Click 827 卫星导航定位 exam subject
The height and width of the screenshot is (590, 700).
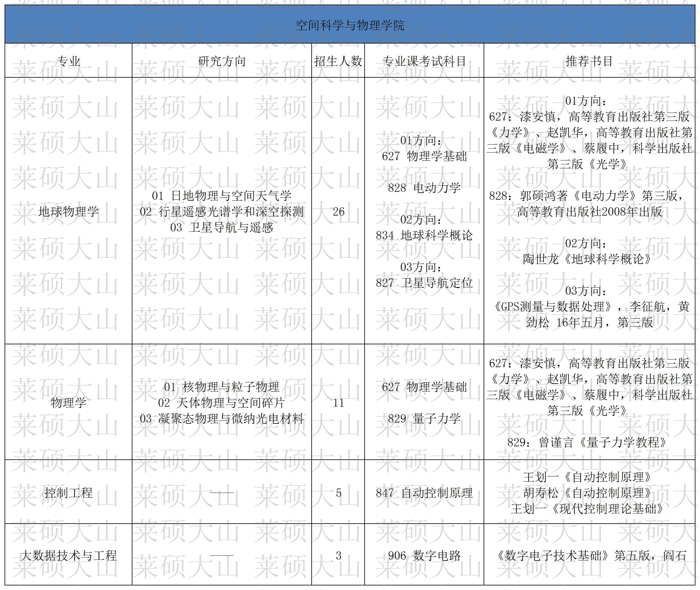pos(424,283)
